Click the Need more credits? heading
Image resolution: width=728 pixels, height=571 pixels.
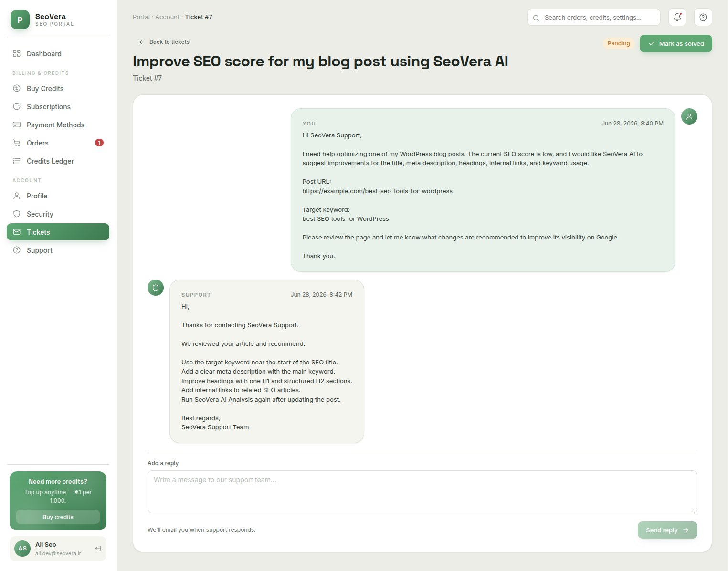coord(58,481)
